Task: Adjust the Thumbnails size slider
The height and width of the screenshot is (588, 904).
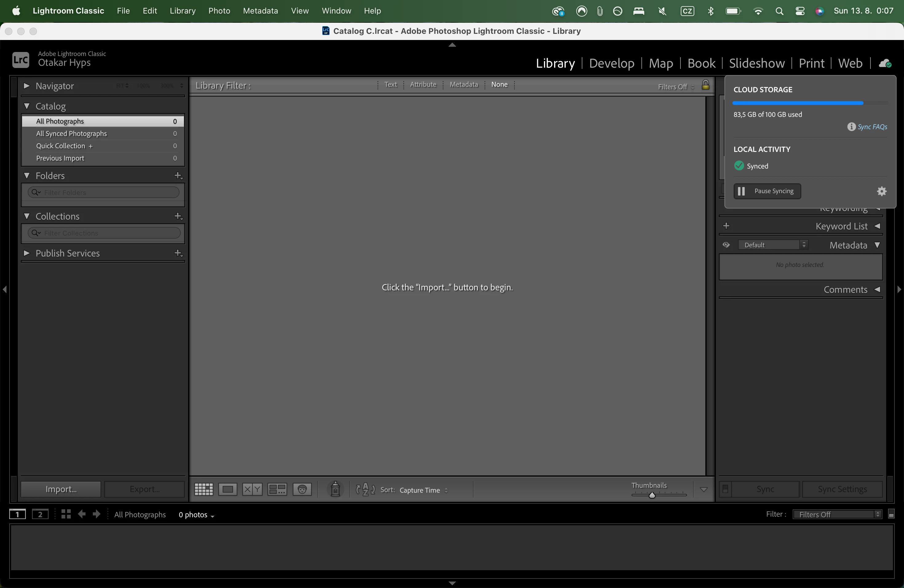Action: 652,495
